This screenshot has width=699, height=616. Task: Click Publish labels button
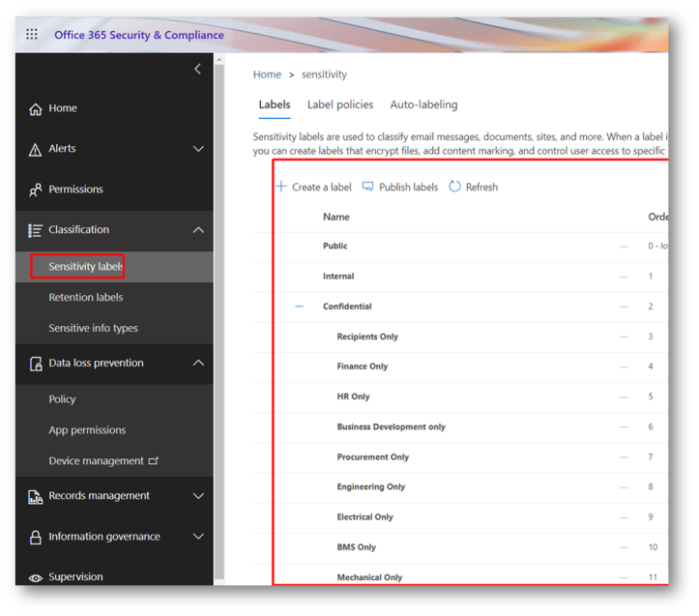[x=399, y=187]
